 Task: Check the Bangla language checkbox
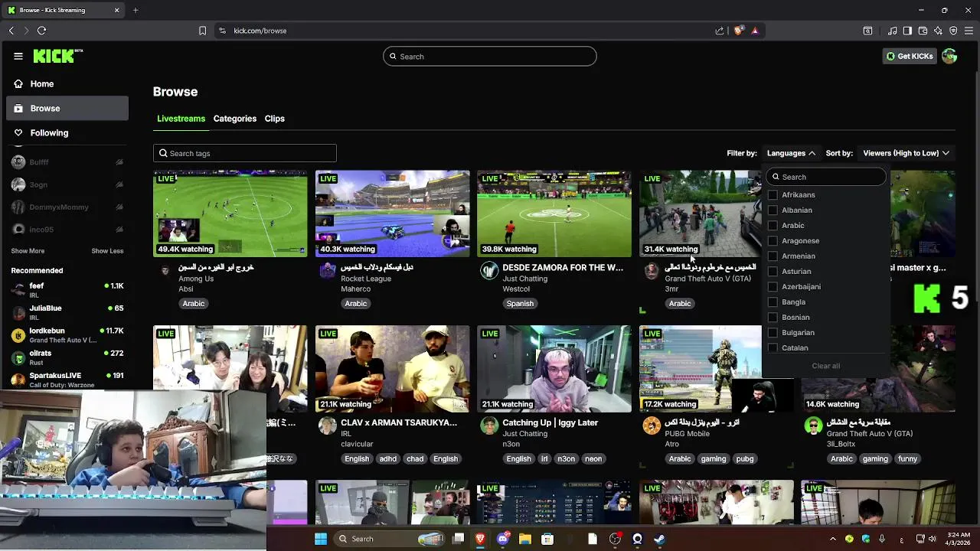773,302
